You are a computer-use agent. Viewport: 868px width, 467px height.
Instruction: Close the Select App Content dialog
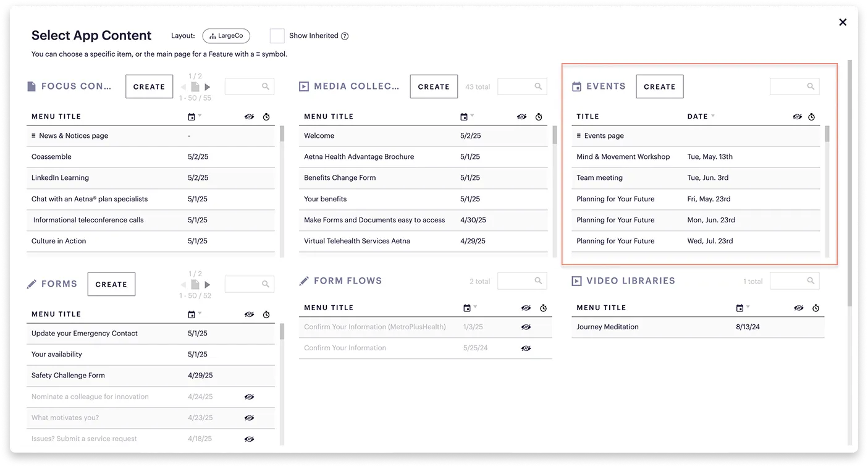point(843,22)
